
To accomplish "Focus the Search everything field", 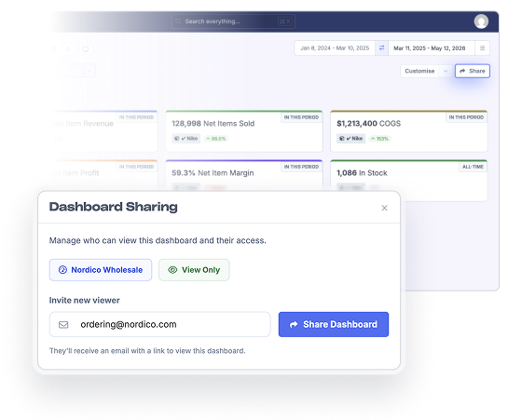I will click(x=233, y=21).
